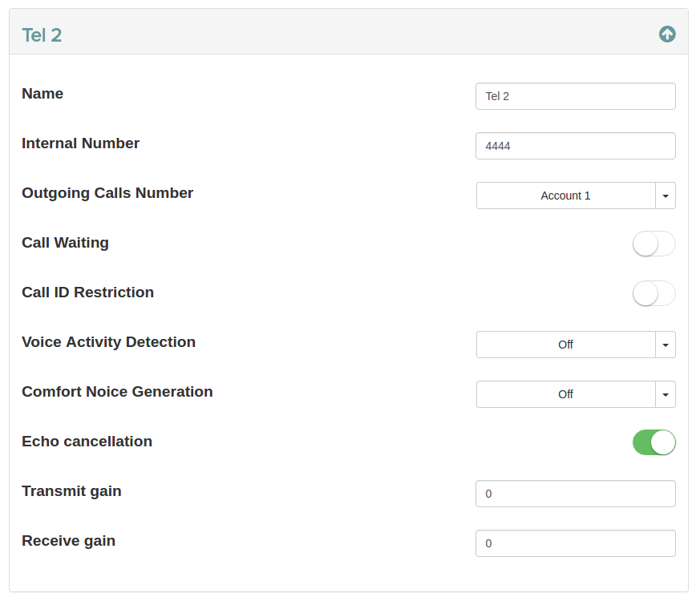Select the Receive gain input field
700x597 pixels.
point(575,543)
